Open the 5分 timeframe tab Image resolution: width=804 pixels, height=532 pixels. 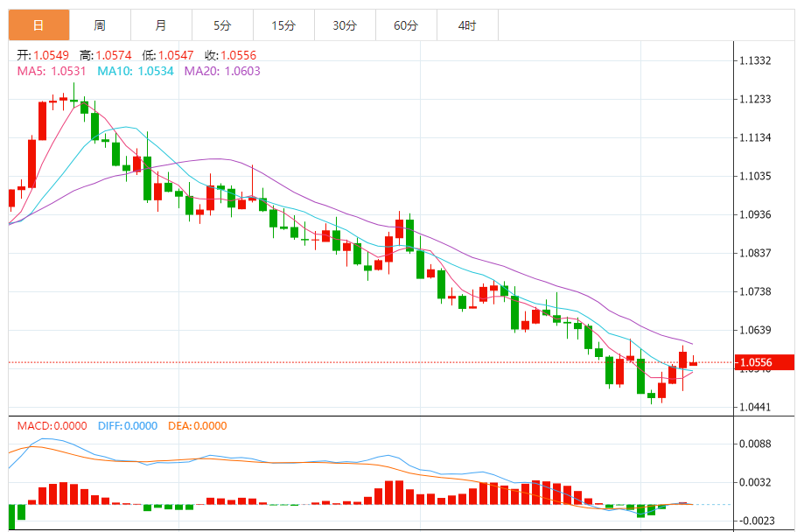click(x=222, y=24)
